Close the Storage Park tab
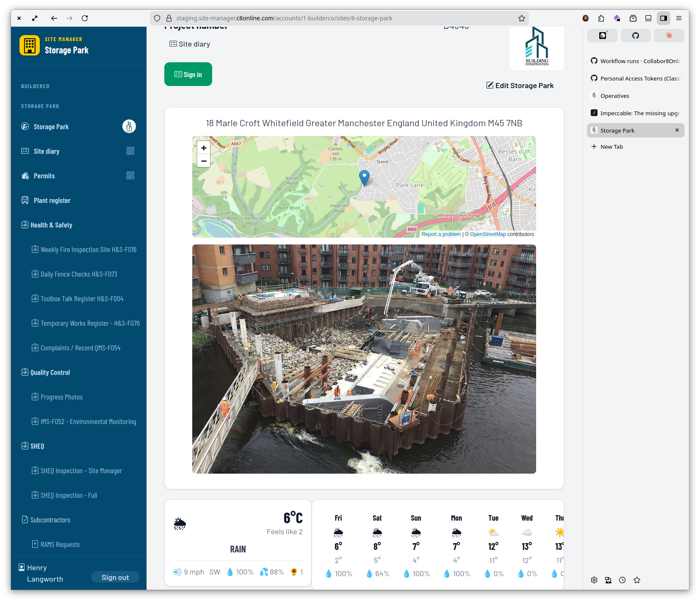Image resolution: width=700 pixels, height=602 pixels. [x=677, y=130]
